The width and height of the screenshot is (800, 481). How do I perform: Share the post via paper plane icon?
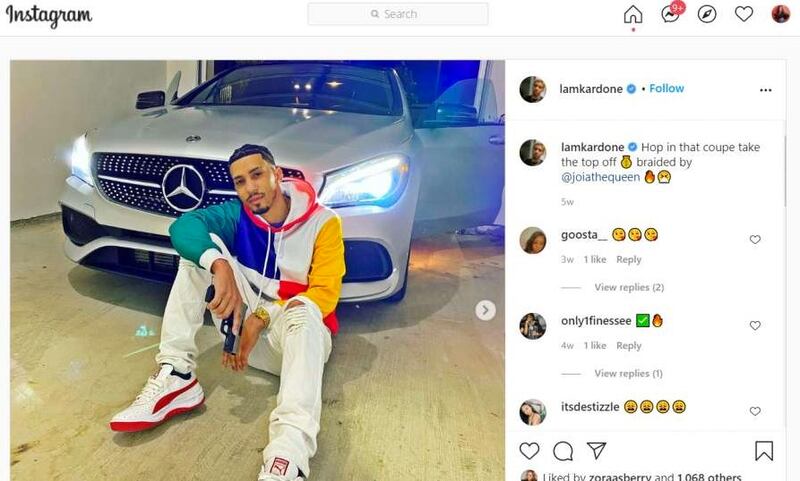596,450
